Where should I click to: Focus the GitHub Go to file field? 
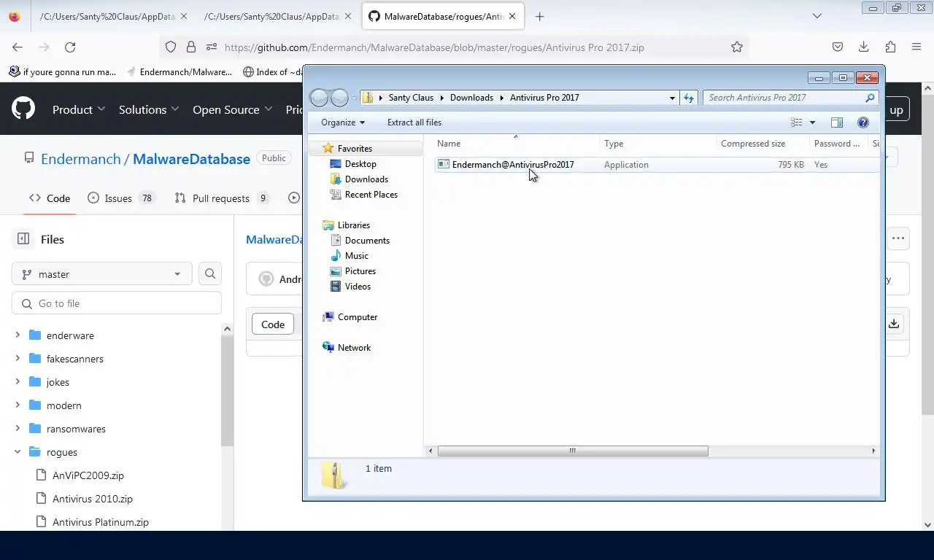pyautogui.click(x=117, y=303)
